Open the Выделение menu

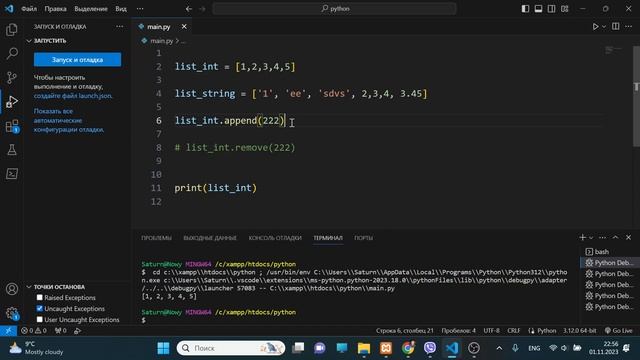pos(91,9)
